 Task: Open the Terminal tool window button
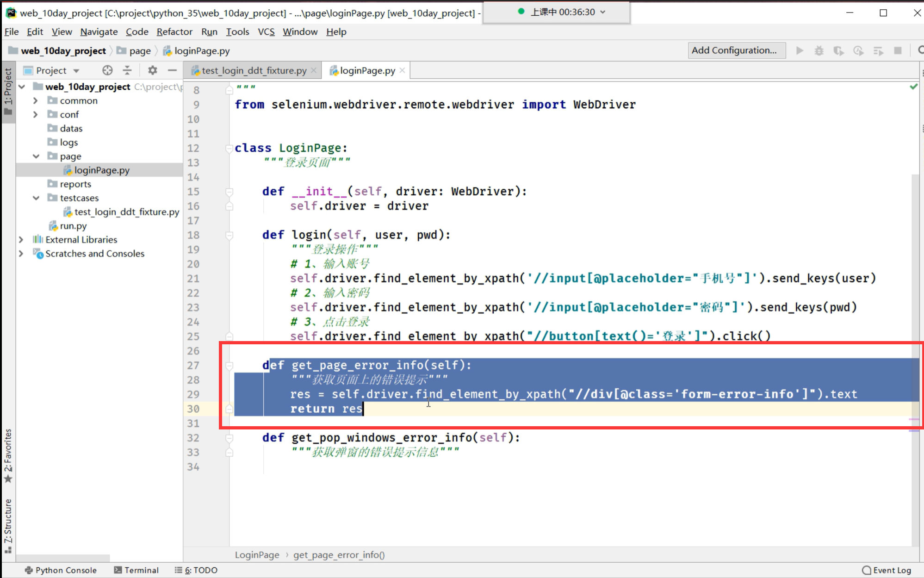(136, 570)
